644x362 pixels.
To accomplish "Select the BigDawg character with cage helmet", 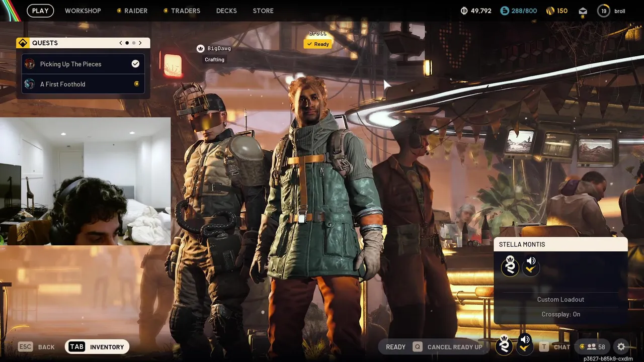I will pyautogui.click(x=216, y=216).
